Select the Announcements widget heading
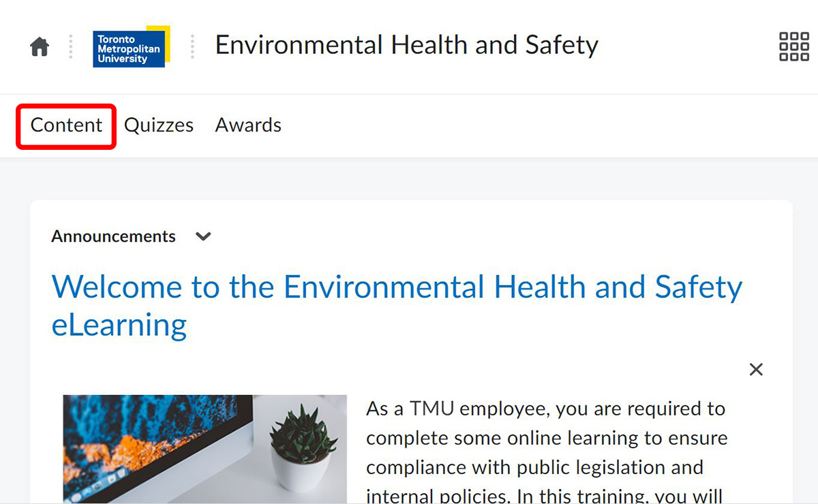This screenshot has height=504, width=818. pyautogui.click(x=113, y=236)
